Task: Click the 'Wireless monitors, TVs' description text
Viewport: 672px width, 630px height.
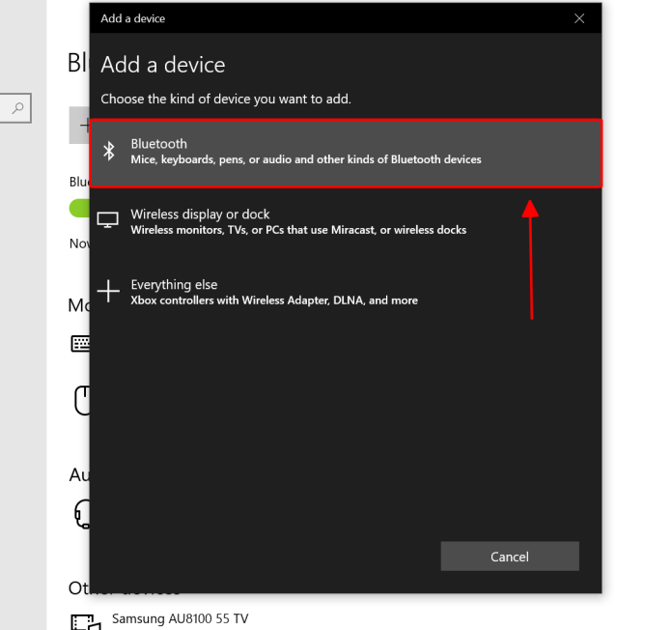Action: (298, 230)
